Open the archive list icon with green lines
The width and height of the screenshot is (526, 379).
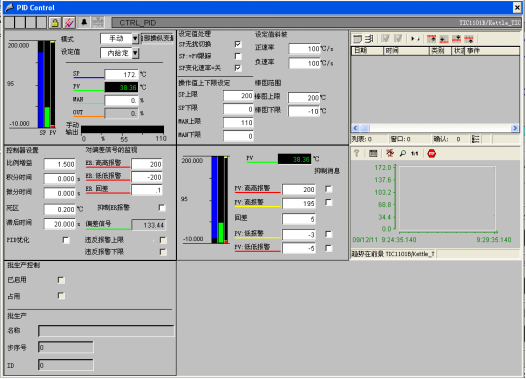click(x=369, y=39)
